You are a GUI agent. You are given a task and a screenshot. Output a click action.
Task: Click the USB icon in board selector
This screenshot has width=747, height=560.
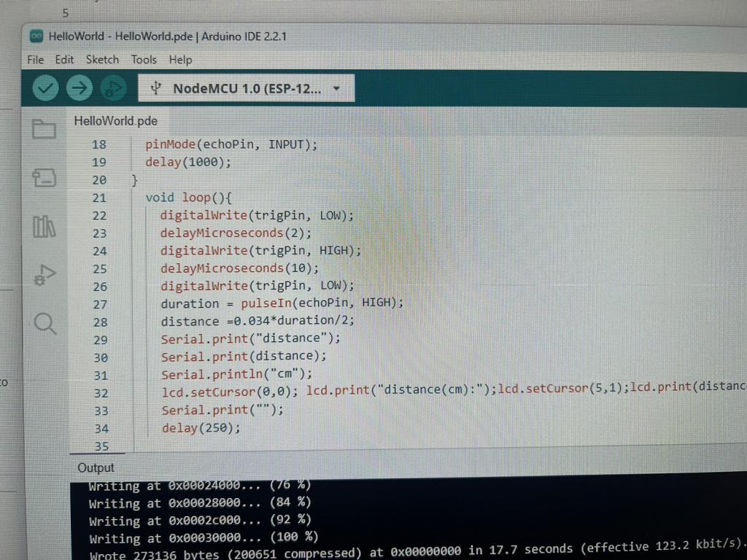click(156, 88)
